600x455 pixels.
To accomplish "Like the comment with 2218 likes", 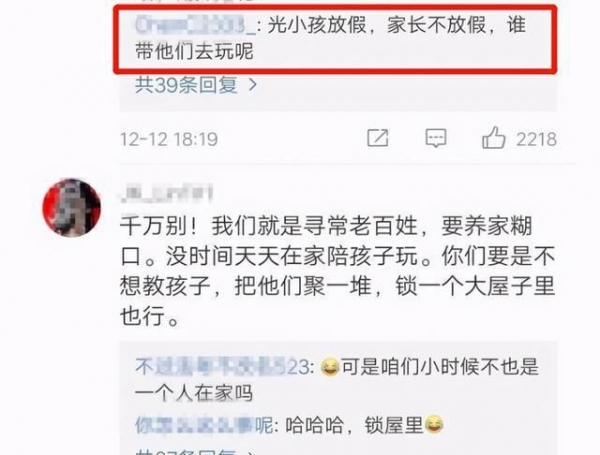I will click(x=494, y=137).
